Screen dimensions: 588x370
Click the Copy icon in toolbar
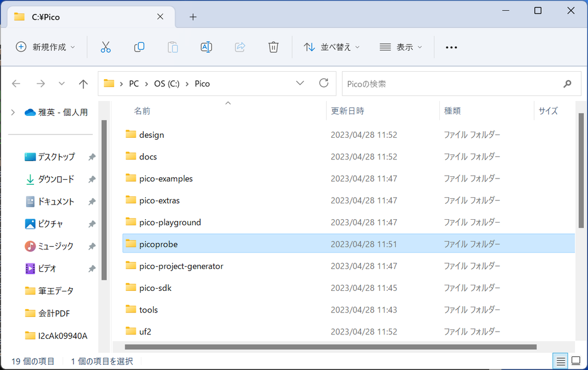(139, 47)
